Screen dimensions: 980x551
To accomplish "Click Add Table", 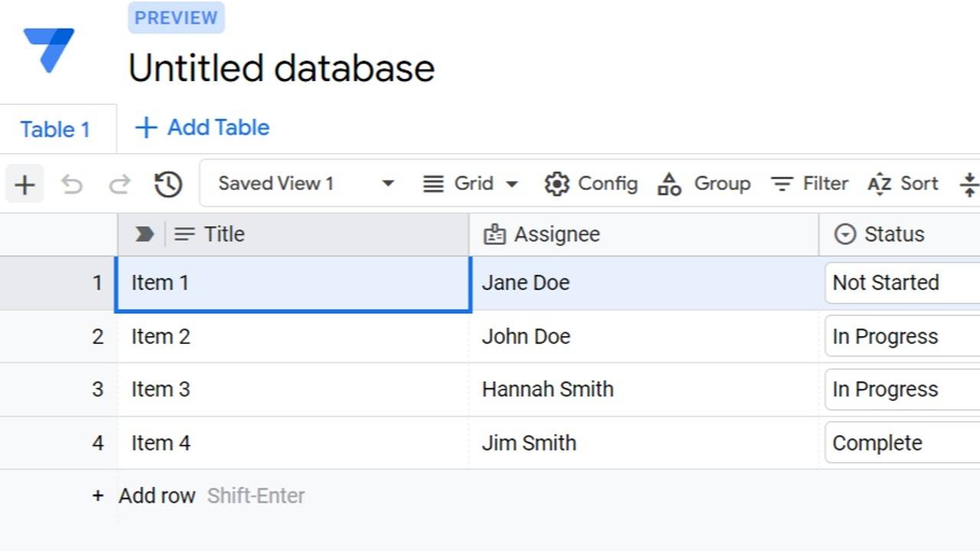I will 202,128.
